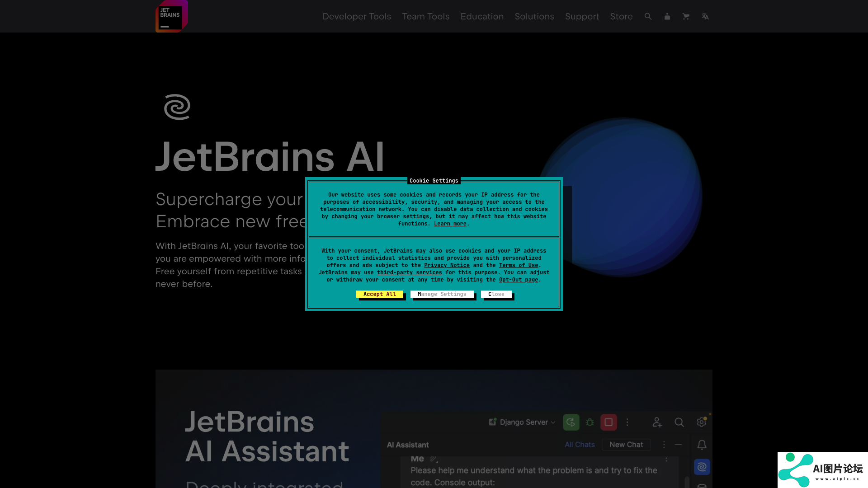
Task: Click the JetBrains AI heading
Action: click(x=270, y=157)
